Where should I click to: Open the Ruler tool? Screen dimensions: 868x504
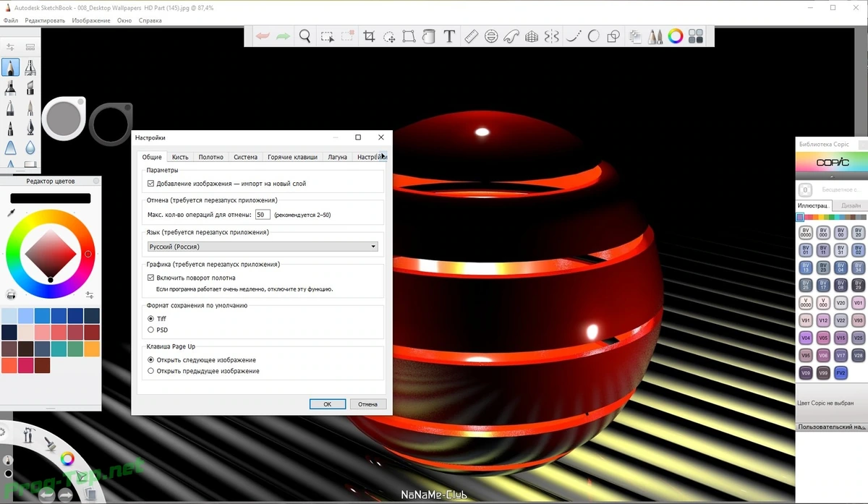click(472, 36)
